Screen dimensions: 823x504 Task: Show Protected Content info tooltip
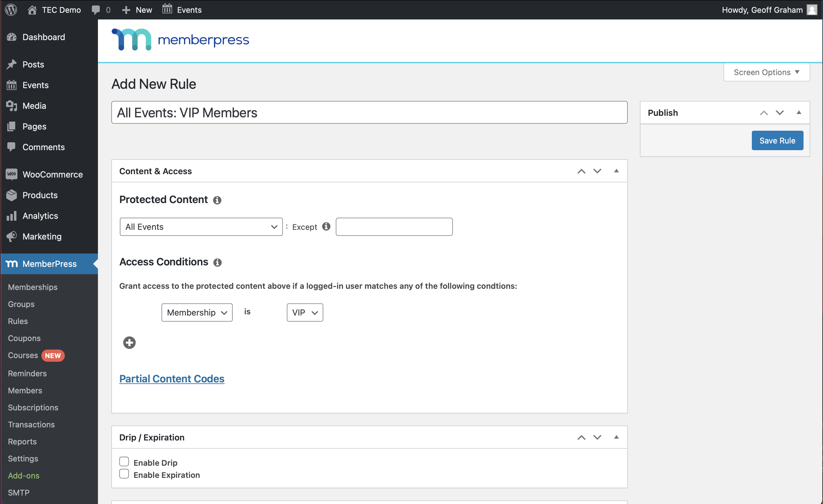[217, 200]
